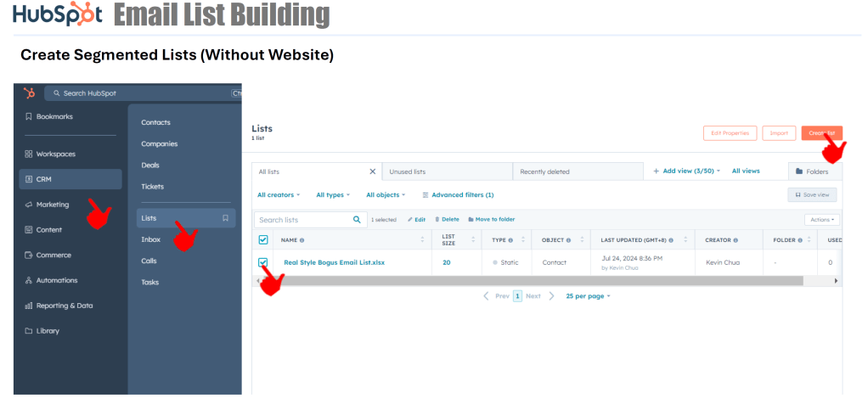This screenshot has width=868, height=404.
Task: Click the bookmark icon beside Lists
Action: click(225, 218)
